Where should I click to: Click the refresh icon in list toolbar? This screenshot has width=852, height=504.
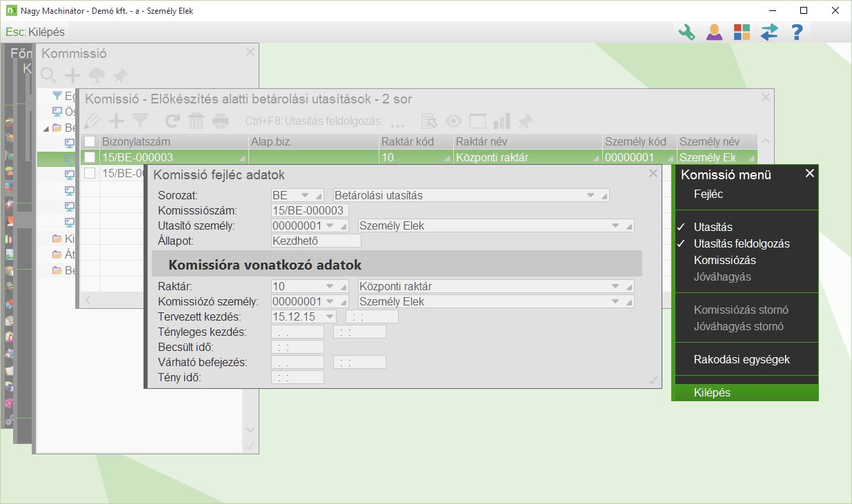point(172,121)
